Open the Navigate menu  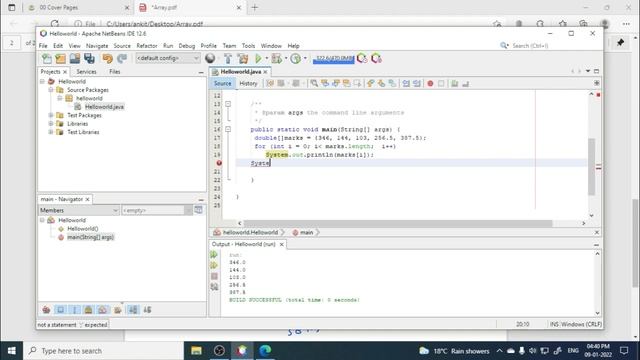tap(97, 46)
